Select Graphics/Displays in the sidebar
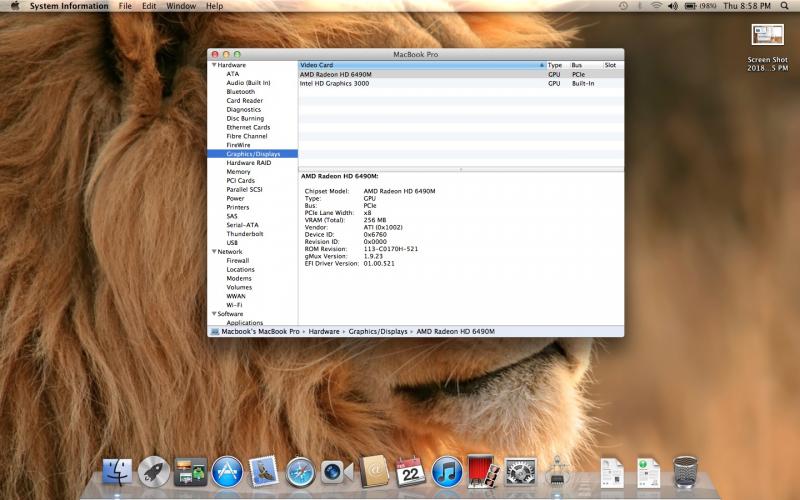Image resolution: width=800 pixels, height=500 pixels. tap(253, 154)
